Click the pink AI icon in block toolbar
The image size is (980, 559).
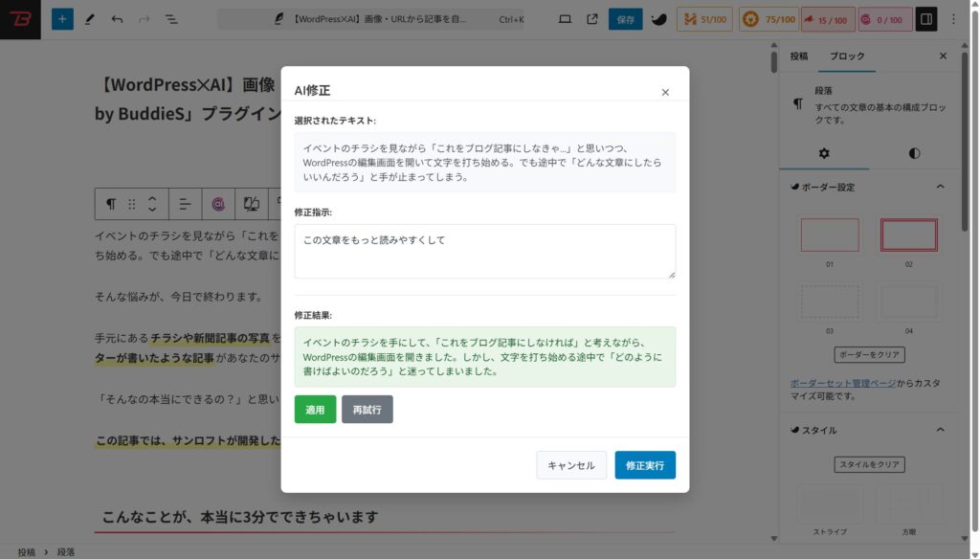coord(218,204)
